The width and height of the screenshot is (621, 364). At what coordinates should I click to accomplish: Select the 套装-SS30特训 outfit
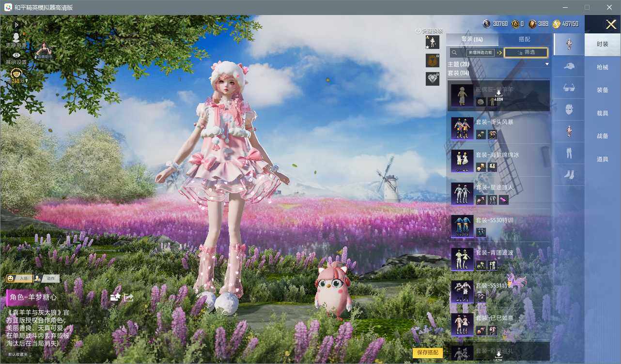(498, 226)
